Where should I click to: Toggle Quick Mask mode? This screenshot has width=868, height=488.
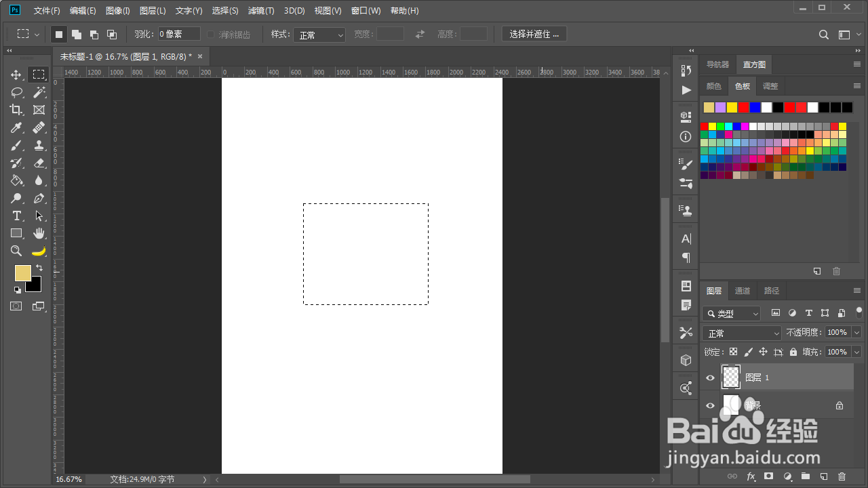click(x=16, y=306)
